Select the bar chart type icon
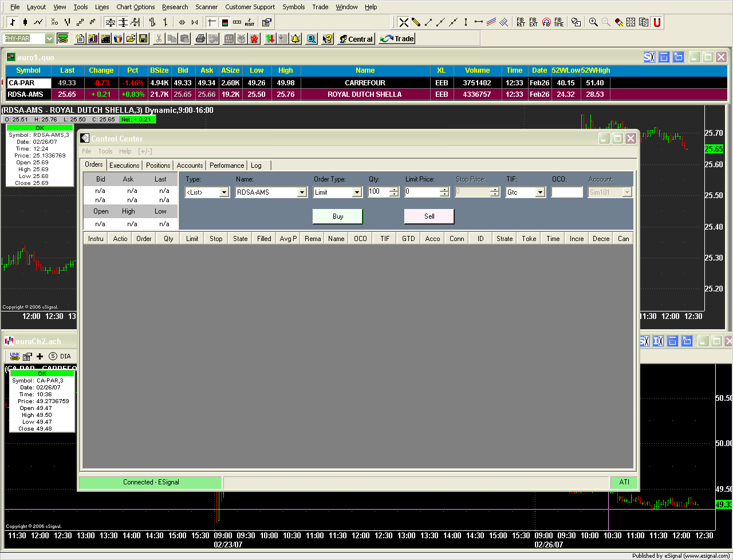 (x=12, y=22)
